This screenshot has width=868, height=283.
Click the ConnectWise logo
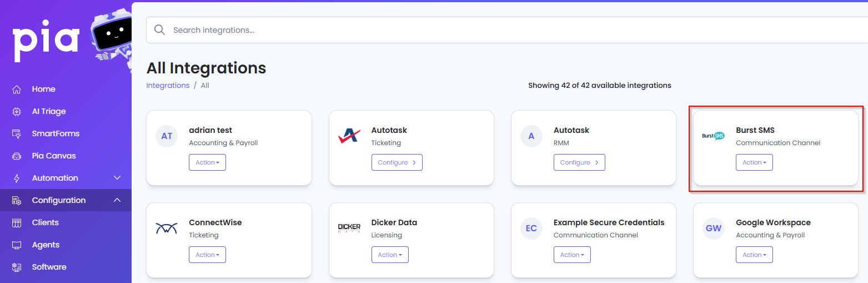click(167, 229)
